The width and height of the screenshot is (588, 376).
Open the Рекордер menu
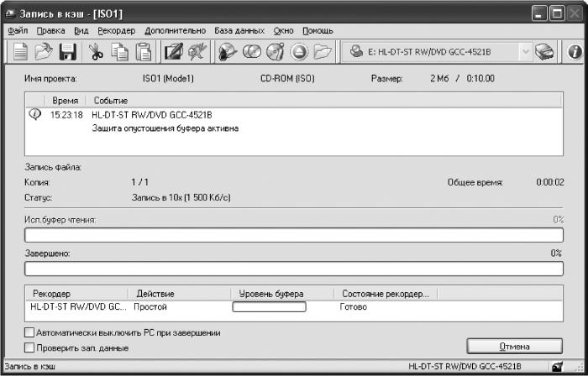(x=116, y=31)
